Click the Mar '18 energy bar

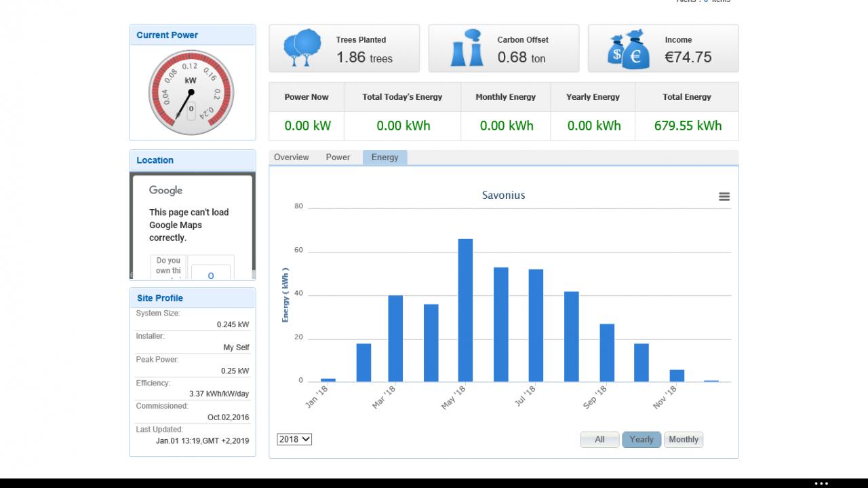pyautogui.click(x=395, y=339)
